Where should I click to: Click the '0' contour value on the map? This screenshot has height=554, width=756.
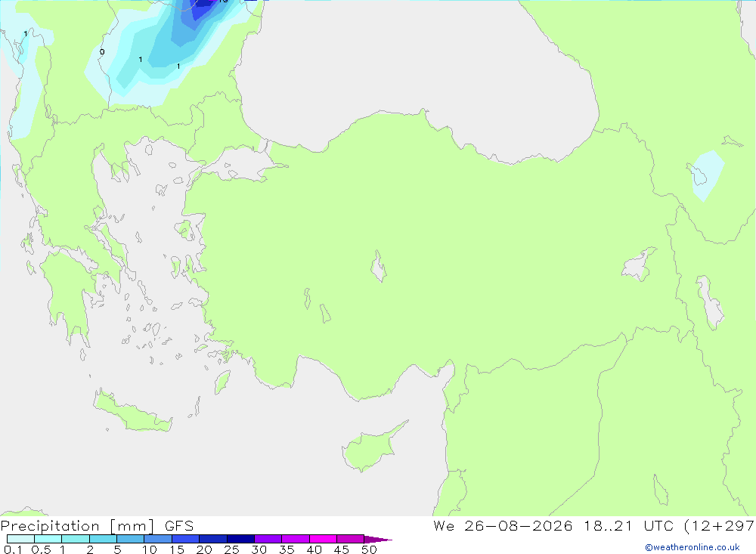[x=102, y=52]
